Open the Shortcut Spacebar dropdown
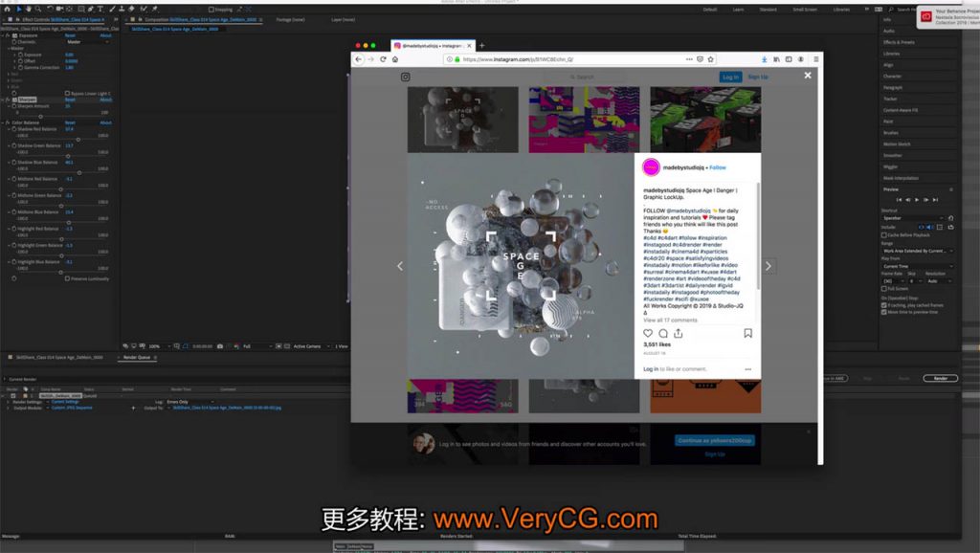The image size is (980, 553). click(913, 218)
